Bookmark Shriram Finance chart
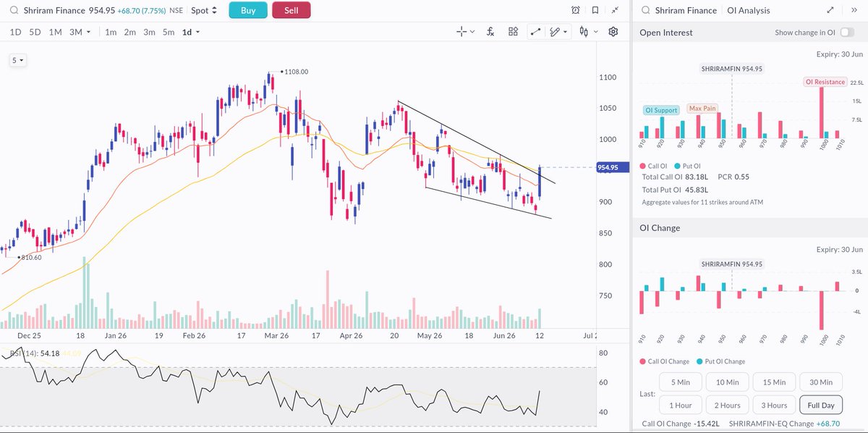 (595, 10)
